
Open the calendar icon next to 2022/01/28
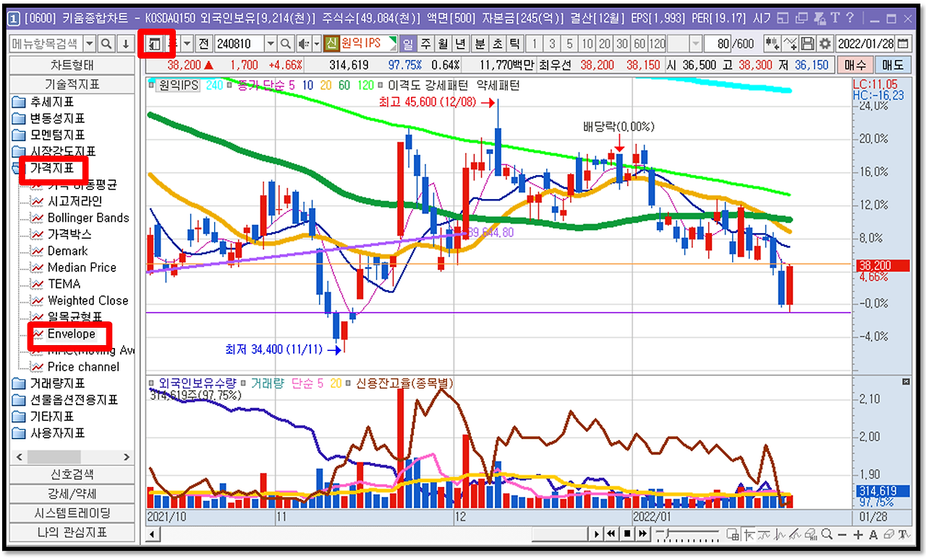coord(902,44)
